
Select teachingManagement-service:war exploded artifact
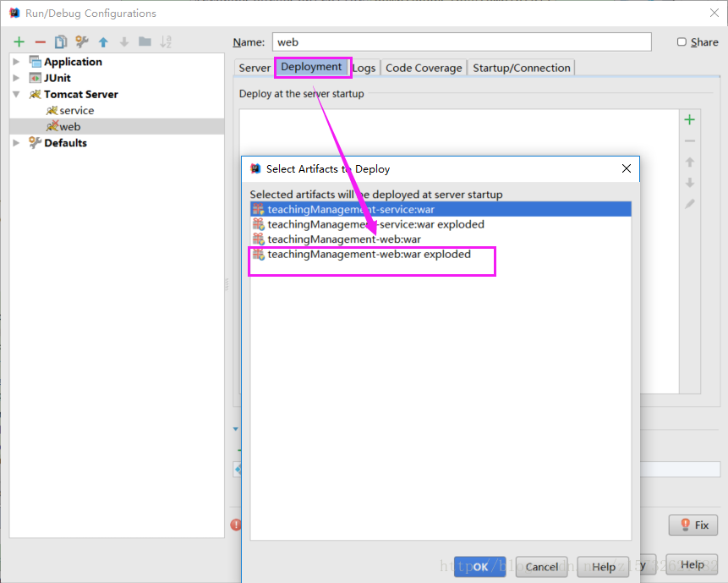pyautogui.click(x=441, y=224)
